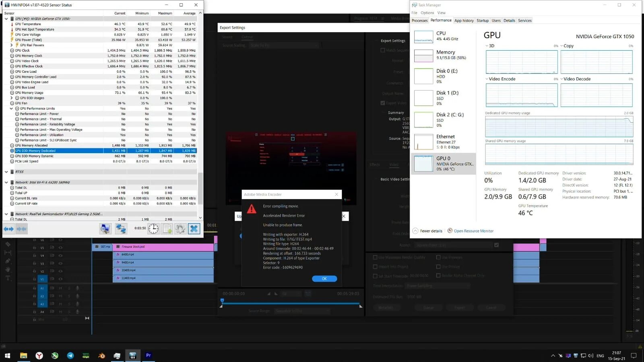Collapse the GPU Performance Limits row
Screen dimensions: 644x362
[11, 109]
